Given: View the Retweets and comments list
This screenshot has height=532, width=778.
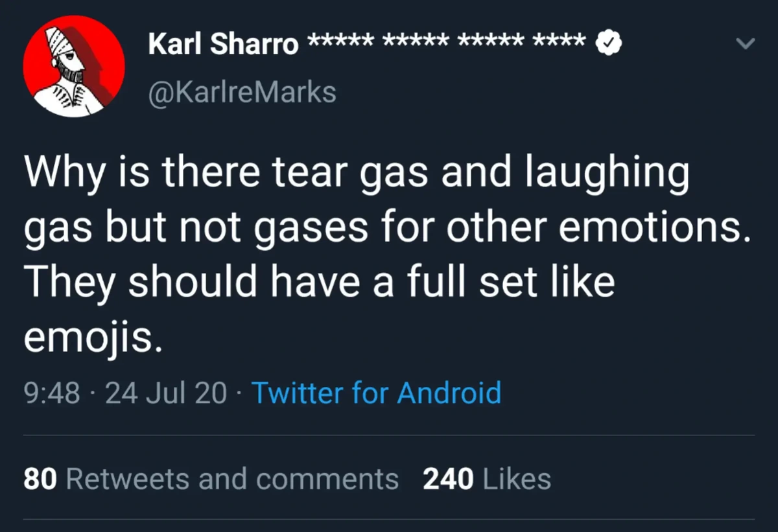Looking at the screenshot, I should 232,480.
